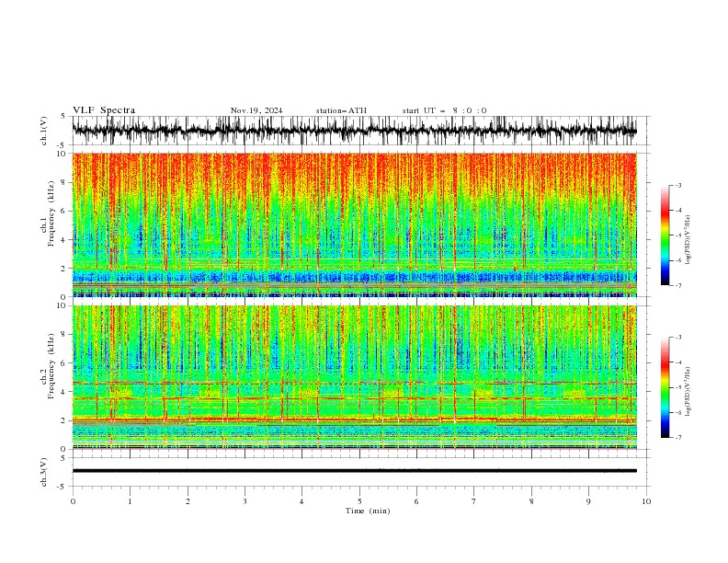Click the ch.1 spectrogram panel
Screen dimensions: 728x563
click(x=354, y=224)
